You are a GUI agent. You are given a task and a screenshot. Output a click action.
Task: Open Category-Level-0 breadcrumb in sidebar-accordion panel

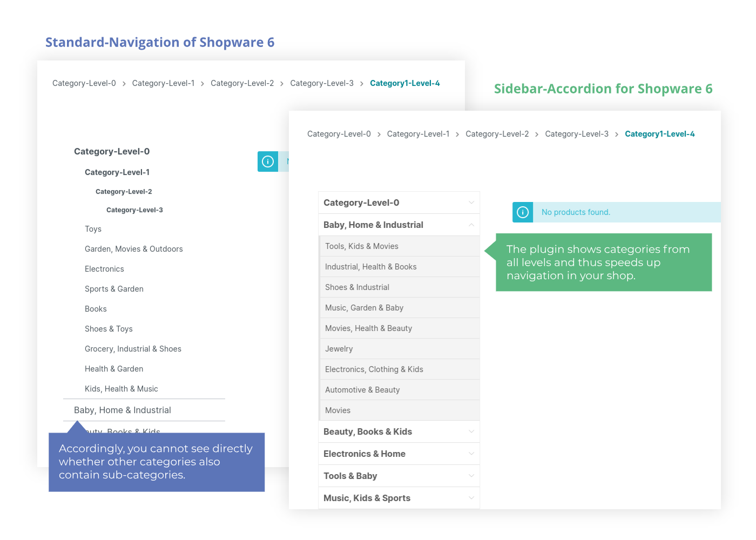point(339,134)
